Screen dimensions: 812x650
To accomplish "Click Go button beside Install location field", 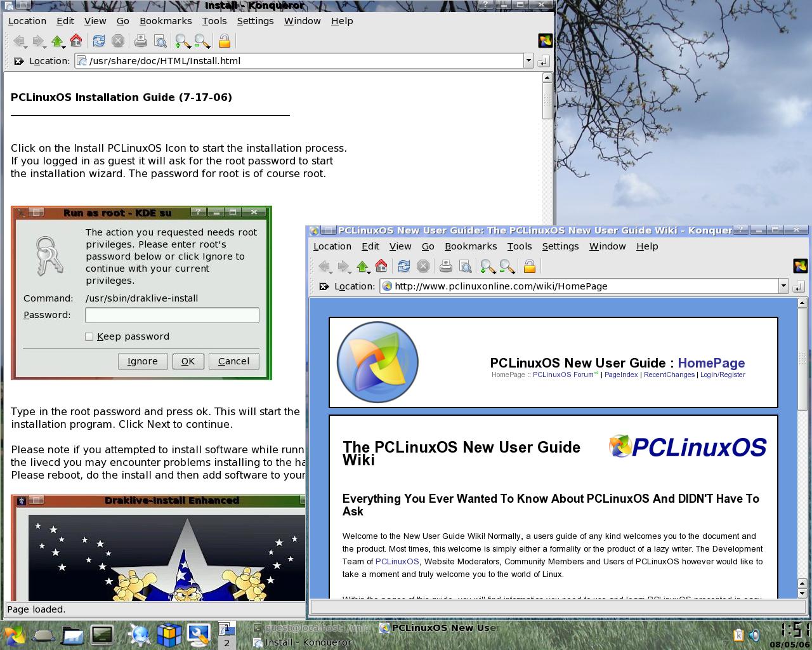I will pos(544,61).
